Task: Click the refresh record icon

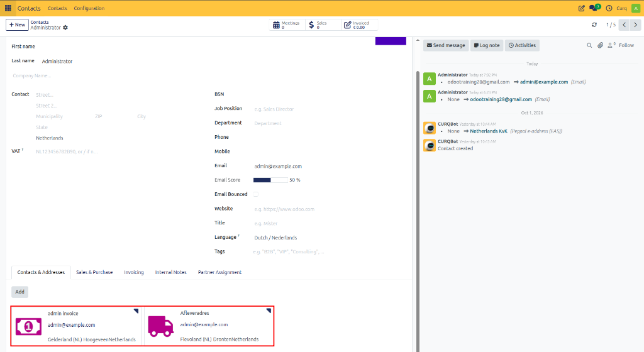Action: [x=594, y=25]
